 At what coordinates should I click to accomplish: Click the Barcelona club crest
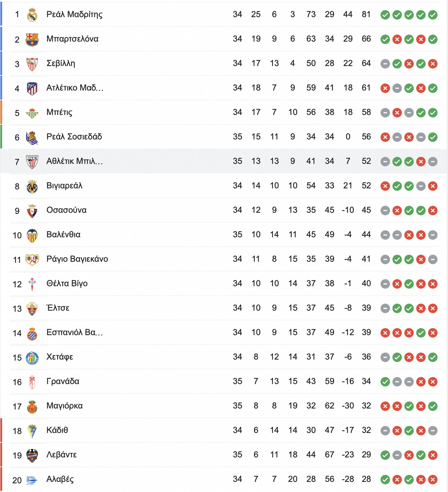point(32,39)
